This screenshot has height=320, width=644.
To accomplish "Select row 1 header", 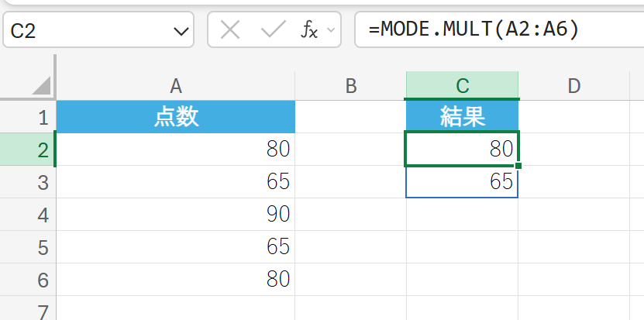I will (28, 117).
